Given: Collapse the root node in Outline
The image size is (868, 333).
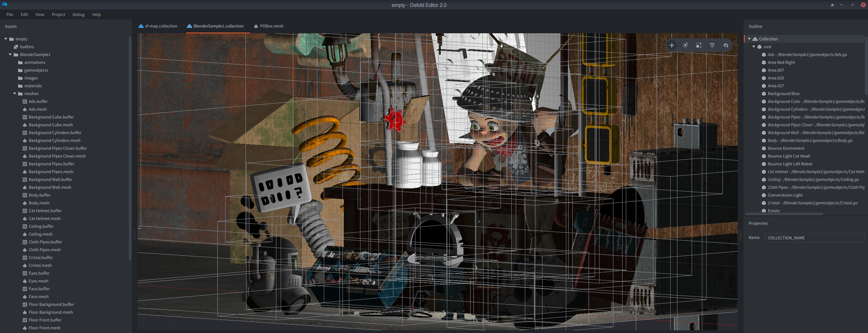Looking at the screenshot, I should (754, 47).
